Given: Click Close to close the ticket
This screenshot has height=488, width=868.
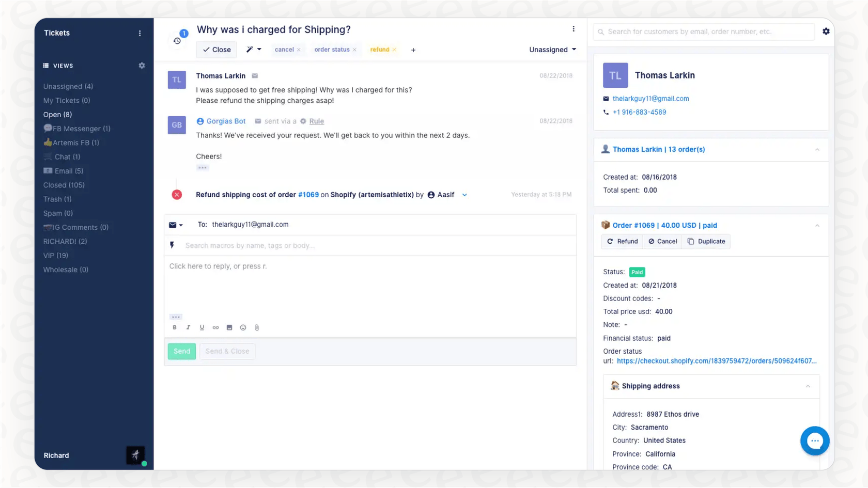Looking at the screenshot, I should [216, 50].
